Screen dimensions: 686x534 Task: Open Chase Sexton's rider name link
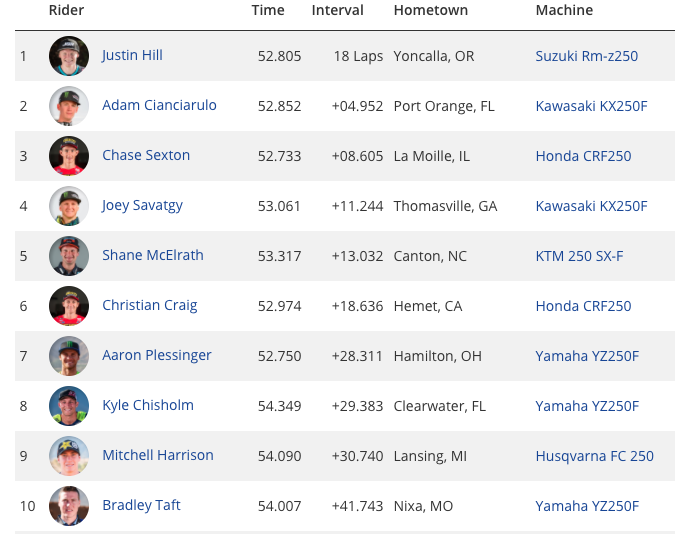coord(146,155)
